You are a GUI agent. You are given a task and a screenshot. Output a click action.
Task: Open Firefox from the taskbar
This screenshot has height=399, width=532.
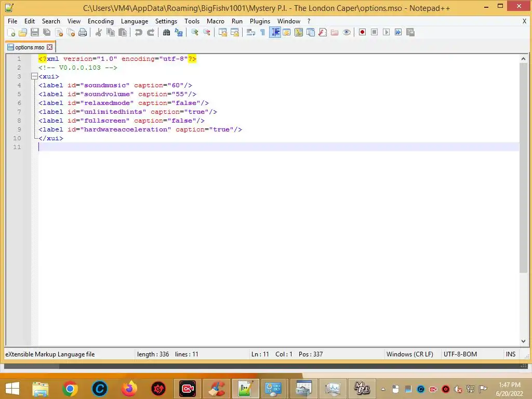tap(129, 389)
